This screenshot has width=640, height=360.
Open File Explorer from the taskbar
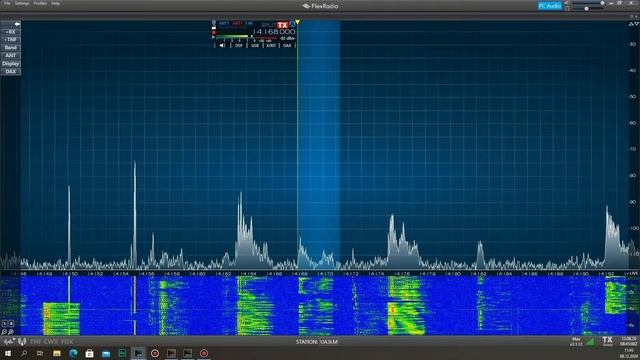tap(57, 353)
